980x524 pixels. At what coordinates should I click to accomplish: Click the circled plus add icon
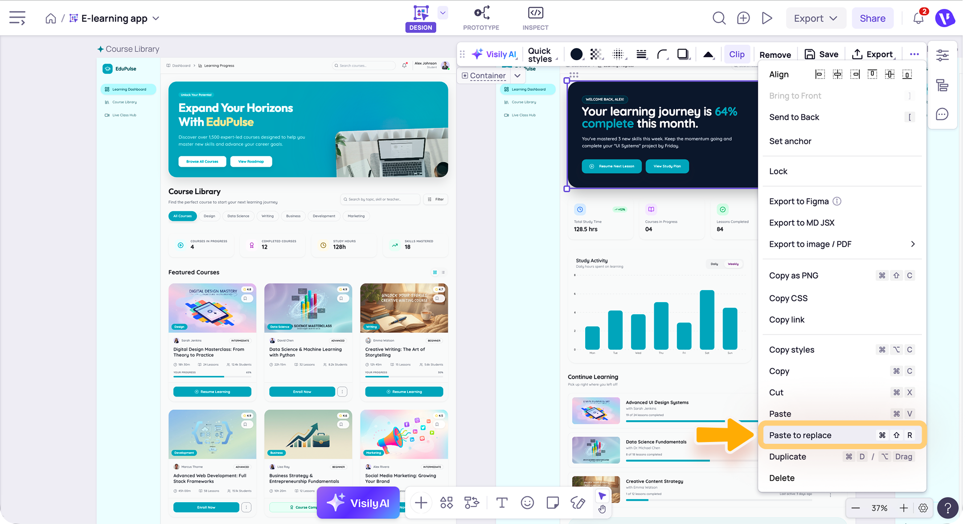(743, 18)
